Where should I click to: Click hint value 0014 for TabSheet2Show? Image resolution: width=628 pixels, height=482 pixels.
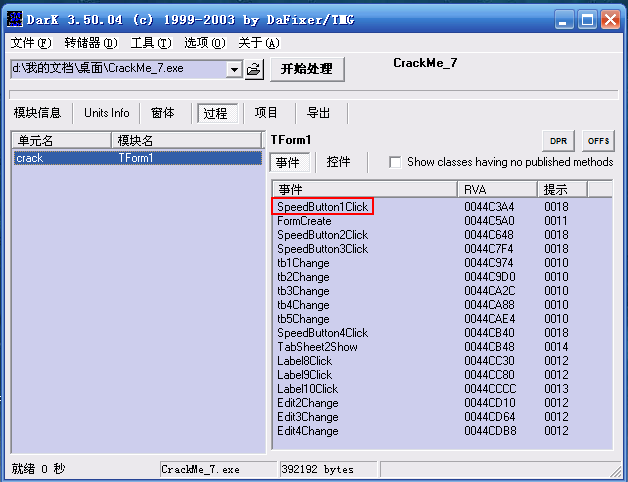[556, 347]
